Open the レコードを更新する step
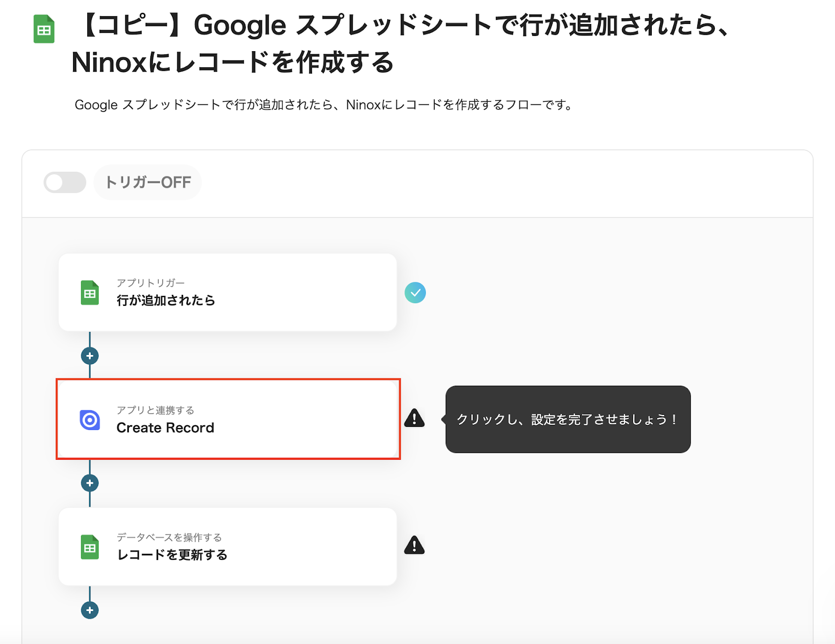The height and width of the screenshot is (644, 835). pos(228,546)
